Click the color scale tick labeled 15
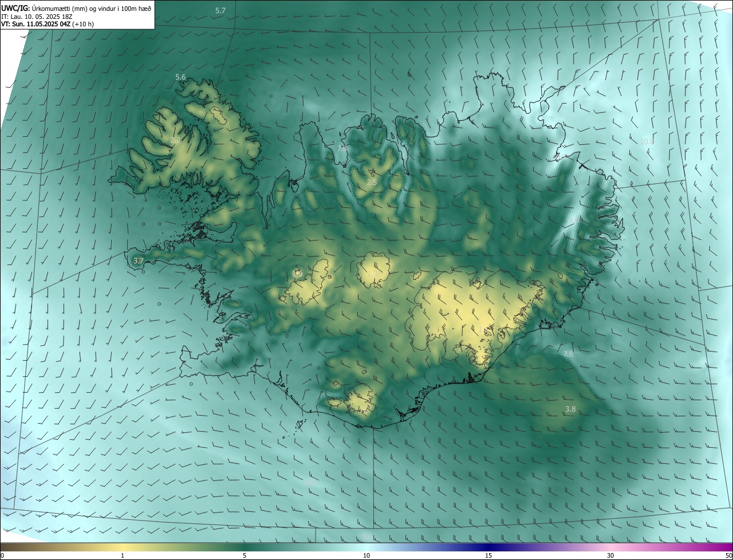733x560 pixels. click(488, 555)
